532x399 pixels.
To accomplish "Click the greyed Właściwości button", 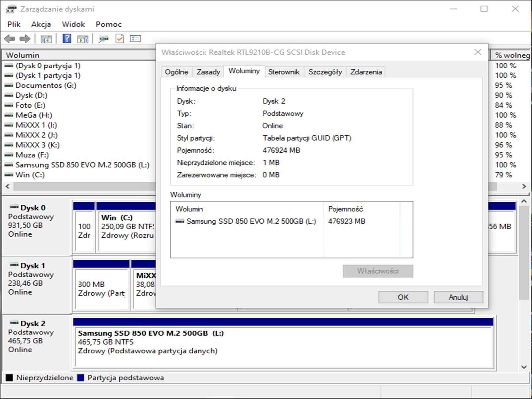I will point(378,271).
